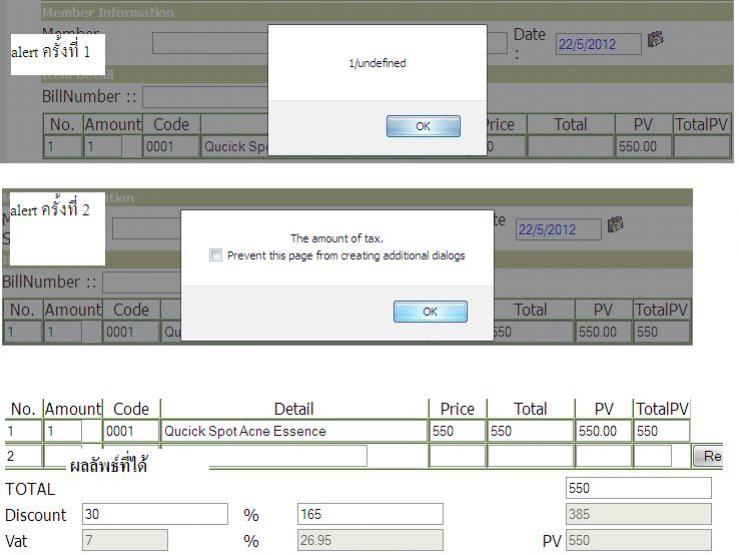
Task: Click the BillNumber field in the second screenshot
Action: (142, 283)
